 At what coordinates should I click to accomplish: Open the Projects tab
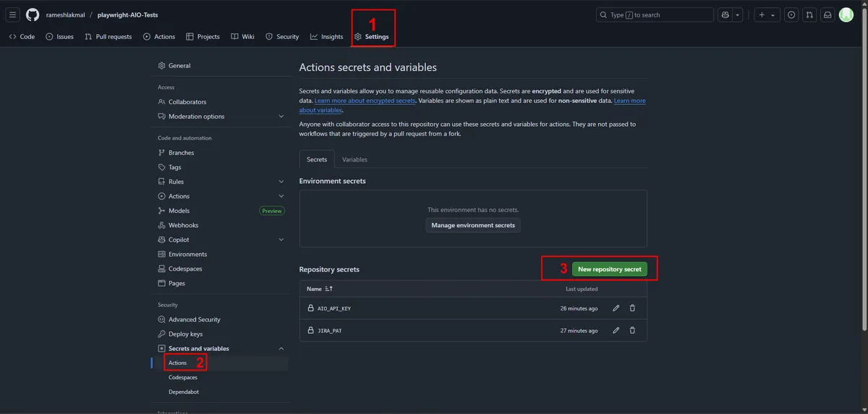click(x=203, y=36)
